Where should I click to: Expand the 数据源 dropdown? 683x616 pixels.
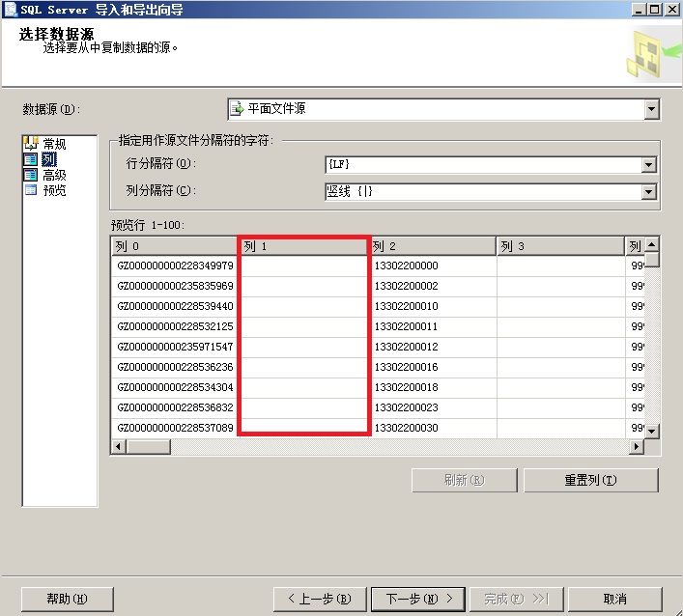click(x=651, y=109)
